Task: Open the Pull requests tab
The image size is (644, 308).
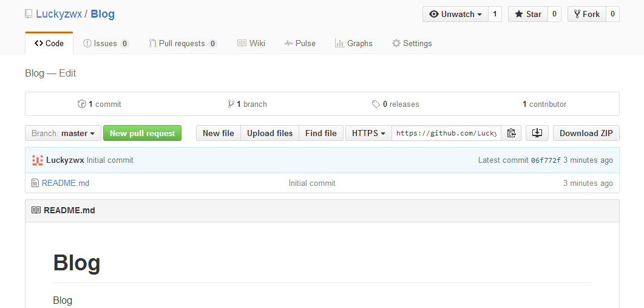Action: tap(183, 43)
